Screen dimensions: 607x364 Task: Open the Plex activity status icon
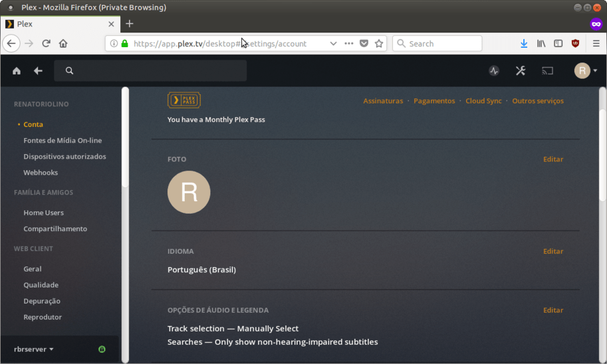click(493, 71)
